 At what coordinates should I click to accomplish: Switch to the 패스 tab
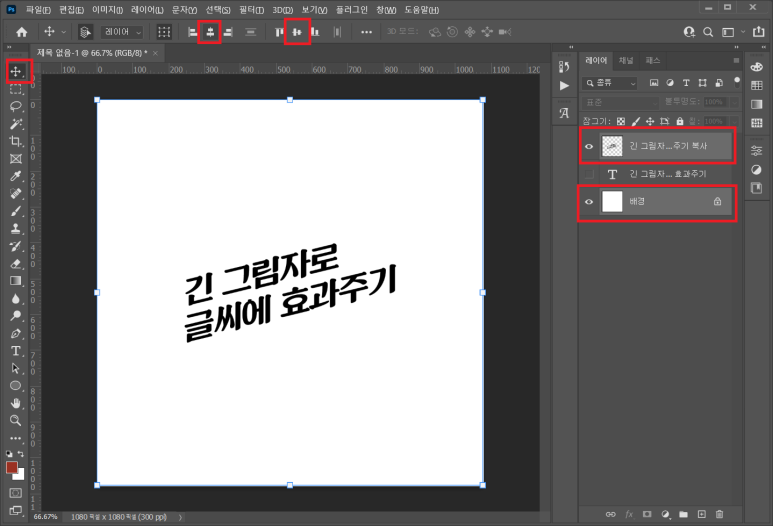(x=653, y=61)
